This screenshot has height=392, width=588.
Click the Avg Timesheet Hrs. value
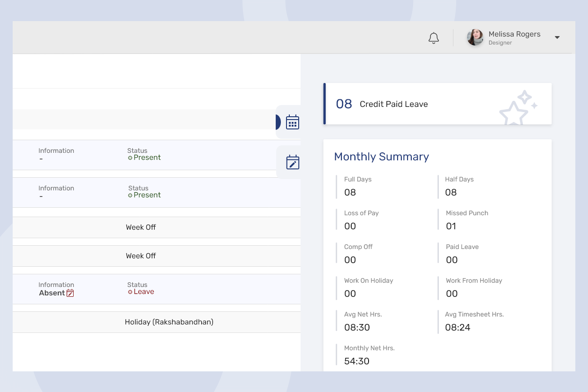tap(458, 327)
